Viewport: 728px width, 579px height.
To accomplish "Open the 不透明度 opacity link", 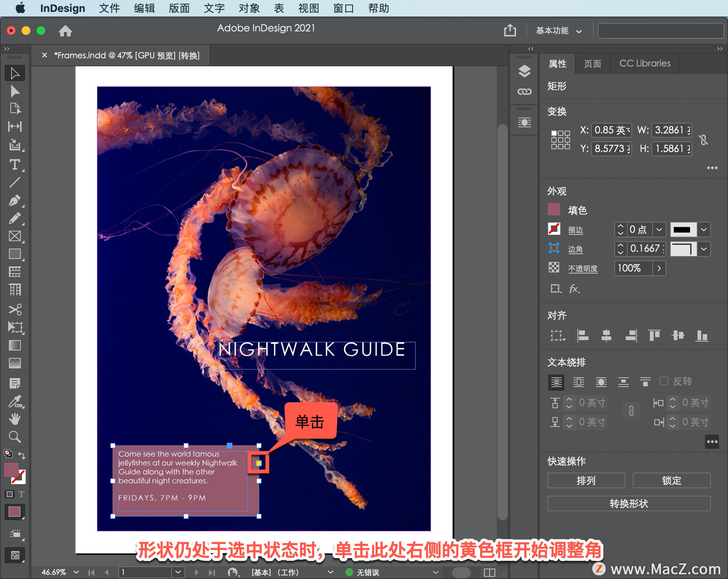I will click(x=582, y=269).
